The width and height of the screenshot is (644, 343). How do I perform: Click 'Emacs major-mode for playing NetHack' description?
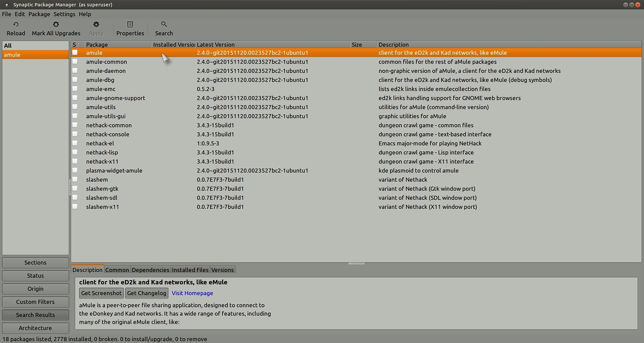[x=430, y=143]
